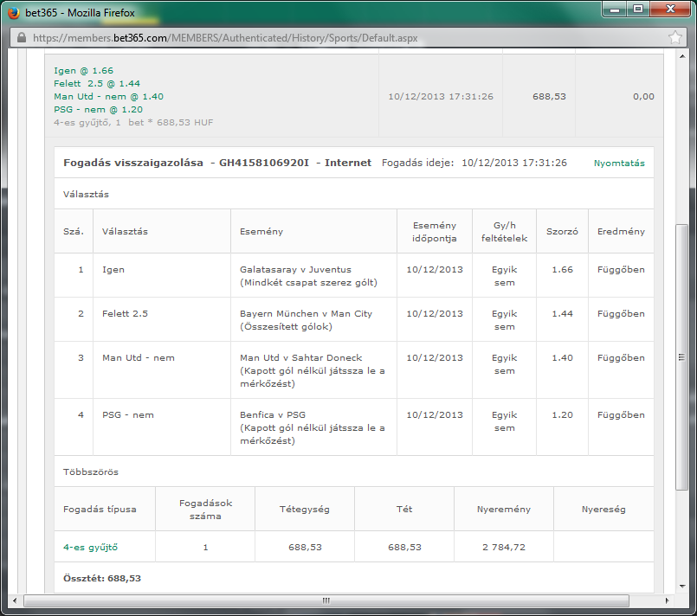Screen dimensions: 697x616
Task: Click the Szorzó column header
Action: pos(562,231)
